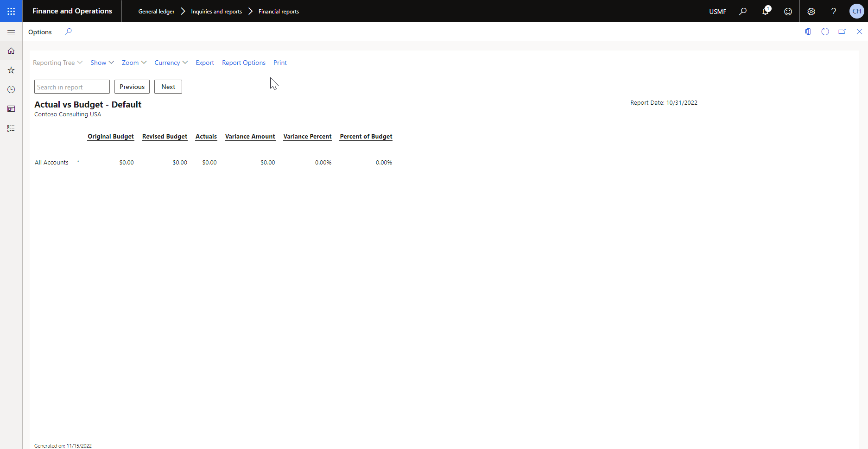Viewport: 868px width, 449px height.
Task: Click Inquiries and reports breadcrumb
Action: (x=216, y=12)
